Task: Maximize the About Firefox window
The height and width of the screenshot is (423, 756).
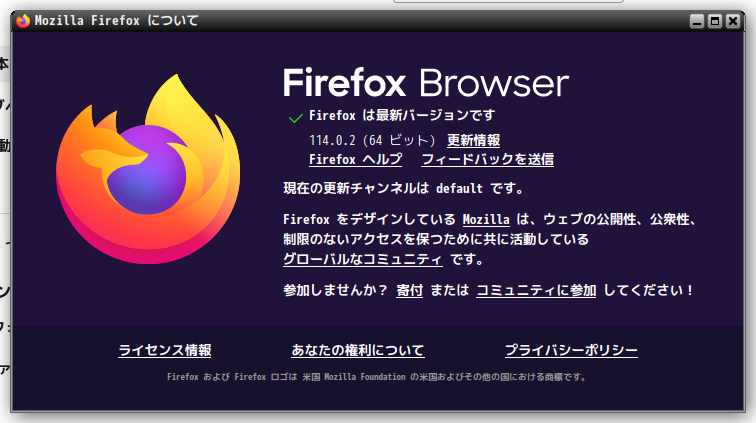Action: 715,21
